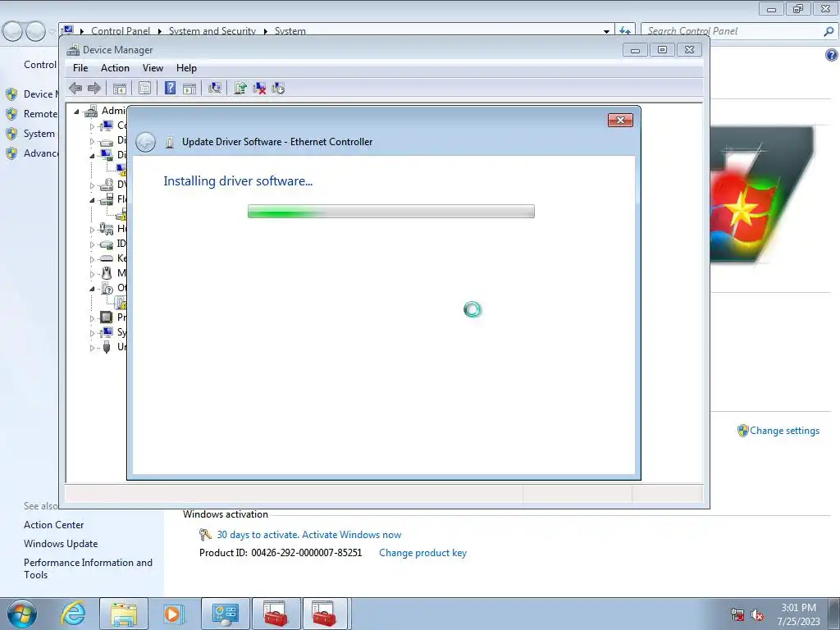The image size is (840, 630).
Task: Select the Ethernet Controller item under Other devices
Action: (x=122, y=304)
